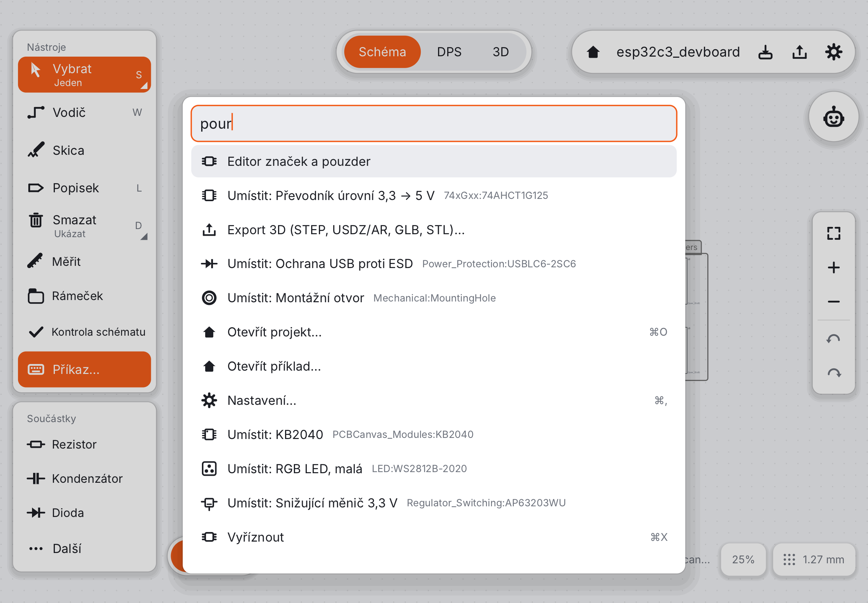Open the 25% zoom level button
The image size is (868, 603).
coord(743,559)
